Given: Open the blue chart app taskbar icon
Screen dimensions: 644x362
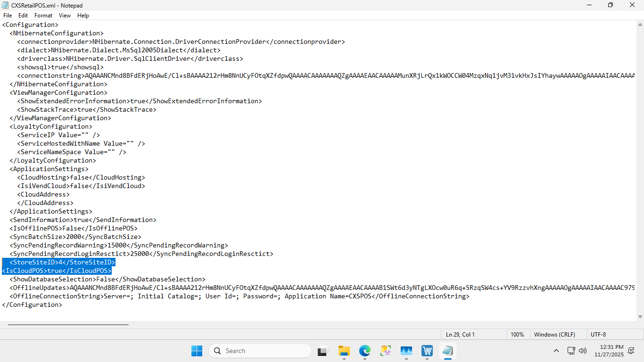Looking at the screenshot, I should pos(406,351).
